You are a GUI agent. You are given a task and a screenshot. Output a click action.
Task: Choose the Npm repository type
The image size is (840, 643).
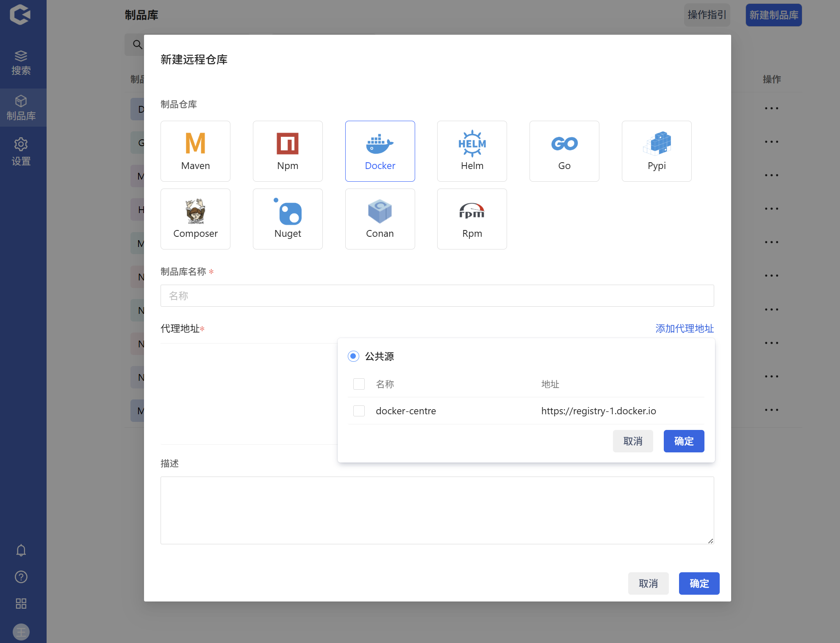click(x=288, y=151)
